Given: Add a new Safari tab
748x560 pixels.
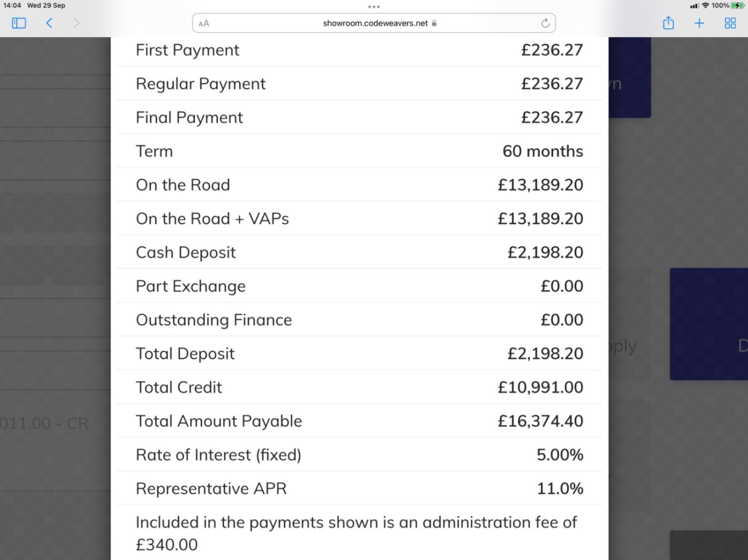Looking at the screenshot, I should coord(699,23).
